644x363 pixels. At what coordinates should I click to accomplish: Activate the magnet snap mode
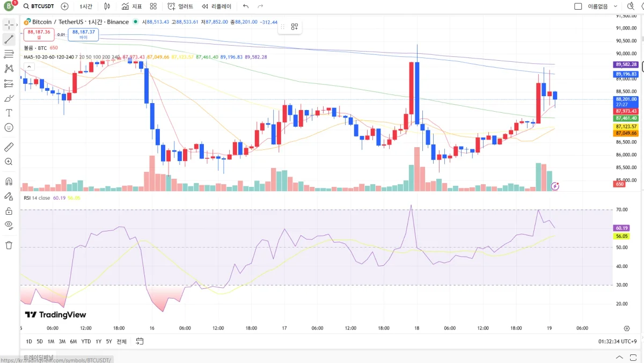click(x=9, y=181)
